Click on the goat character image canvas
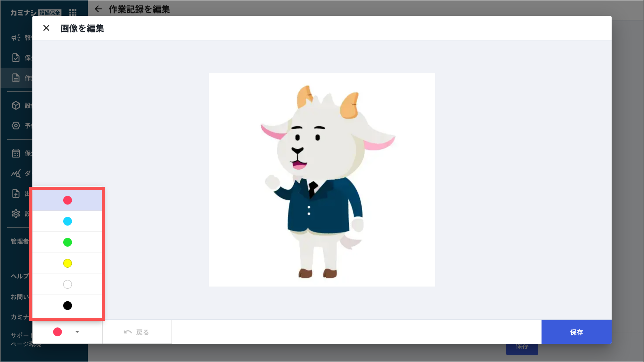 pos(322,180)
